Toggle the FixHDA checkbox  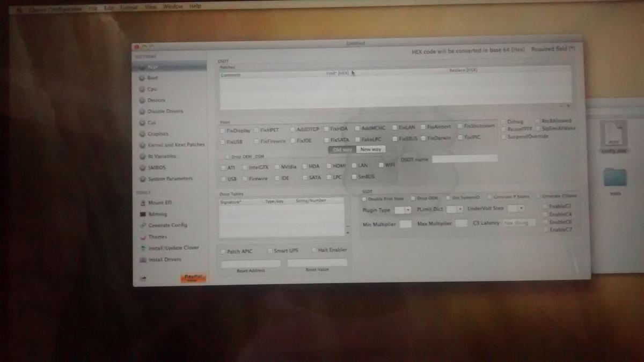[x=326, y=129]
